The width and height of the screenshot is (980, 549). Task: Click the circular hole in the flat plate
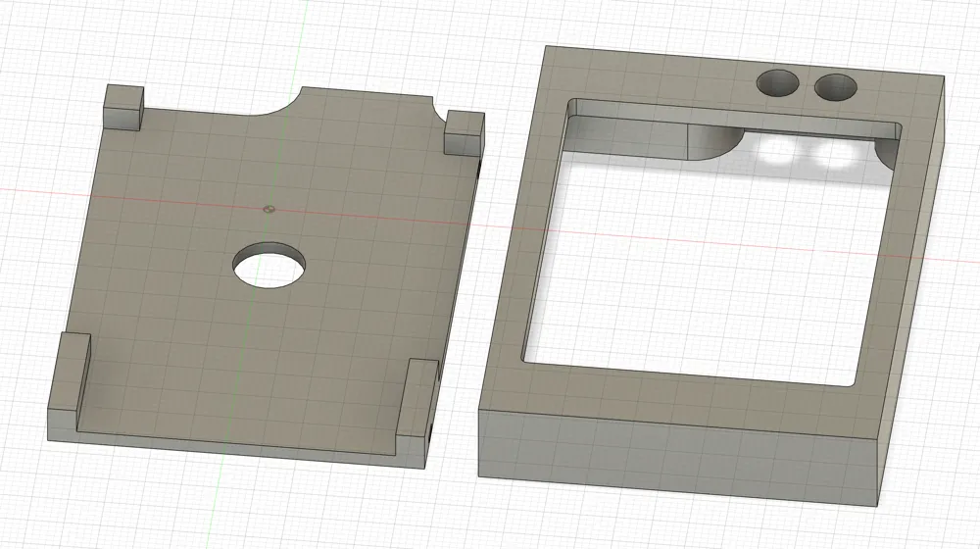[x=269, y=265]
